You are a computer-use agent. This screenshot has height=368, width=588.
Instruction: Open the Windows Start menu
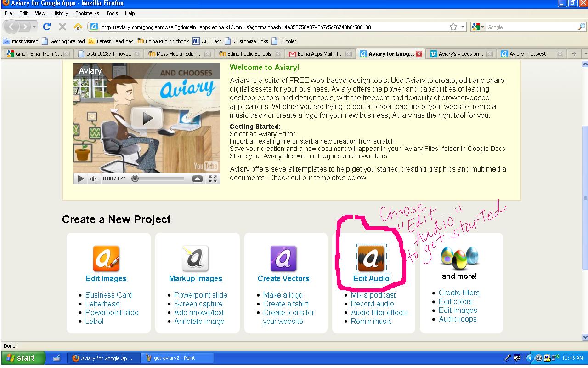[23, 358]
